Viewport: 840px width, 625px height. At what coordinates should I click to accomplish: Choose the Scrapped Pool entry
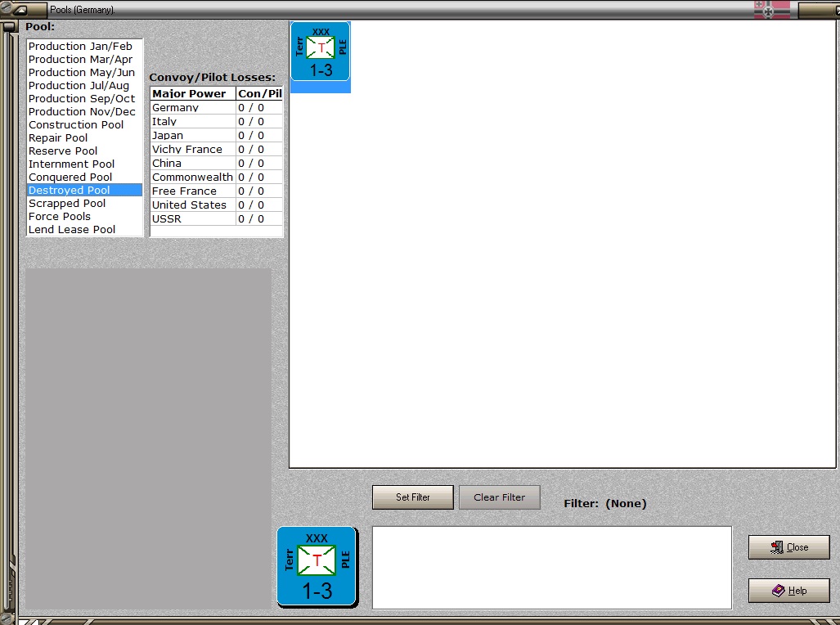click(67, 203)
